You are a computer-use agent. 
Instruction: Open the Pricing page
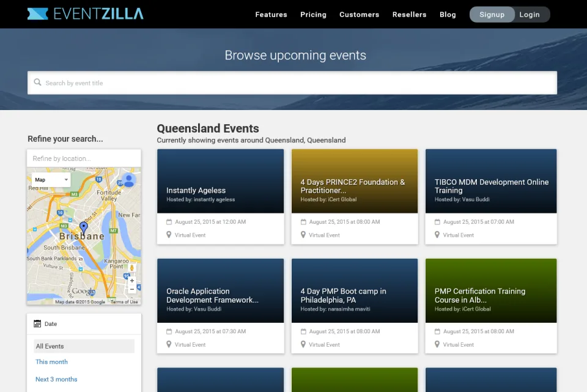(313, 15)
